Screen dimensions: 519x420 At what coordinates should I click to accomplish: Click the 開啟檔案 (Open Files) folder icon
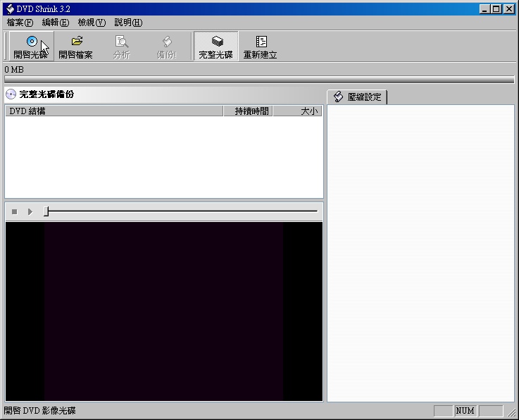click(x=77, y=41)
